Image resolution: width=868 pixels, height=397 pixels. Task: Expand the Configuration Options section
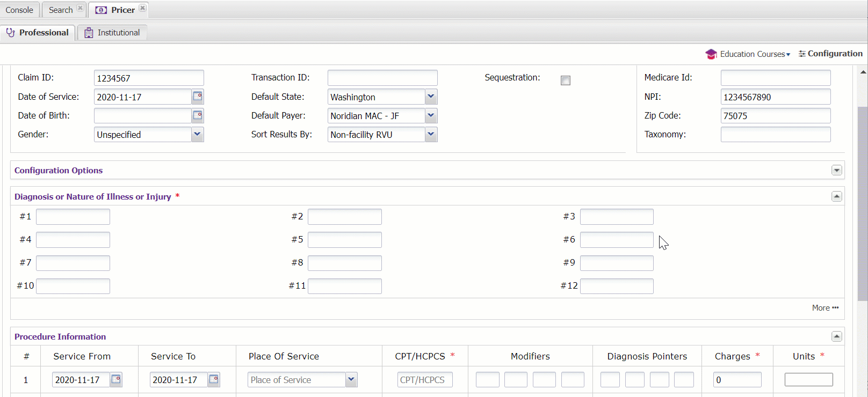pyautogui.click(x=836, y=170)
